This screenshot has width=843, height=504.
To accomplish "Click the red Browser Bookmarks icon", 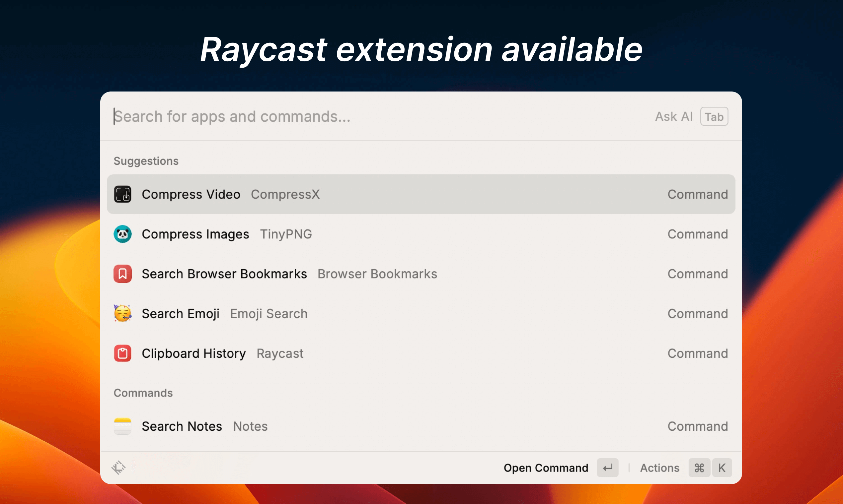I will [122, 274].
